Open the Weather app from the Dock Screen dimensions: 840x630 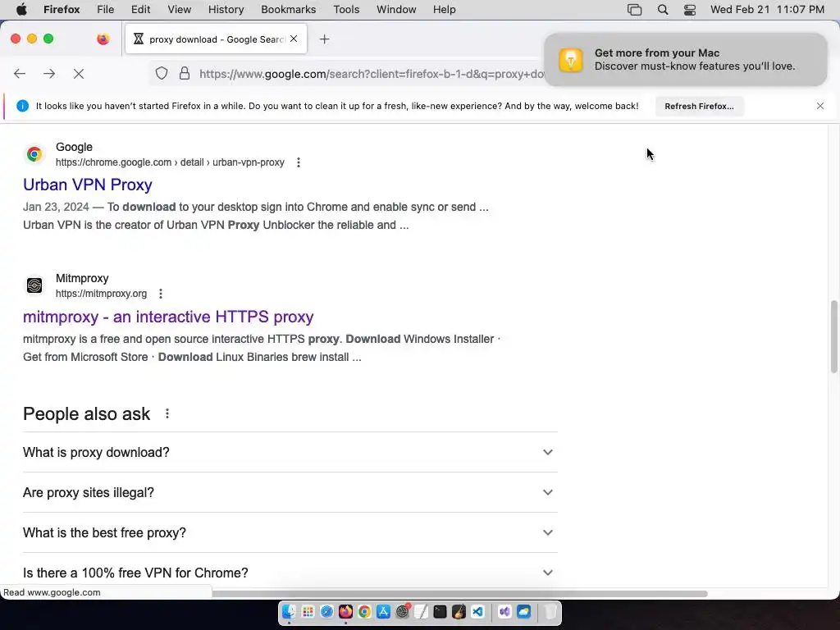tap(523, 611)
